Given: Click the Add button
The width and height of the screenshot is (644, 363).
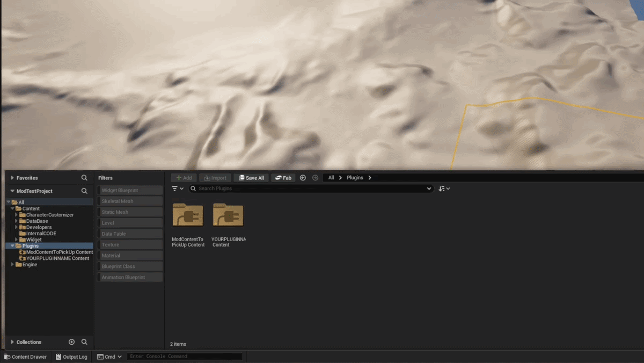Looking at the screenshot, I should click(x=184, y=178).
